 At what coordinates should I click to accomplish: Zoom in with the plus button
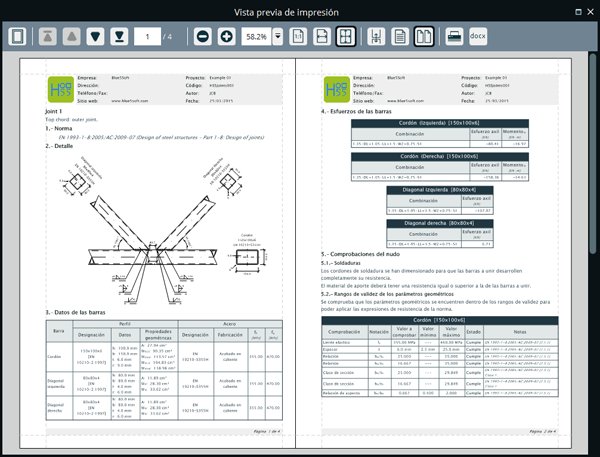[227, 36]
